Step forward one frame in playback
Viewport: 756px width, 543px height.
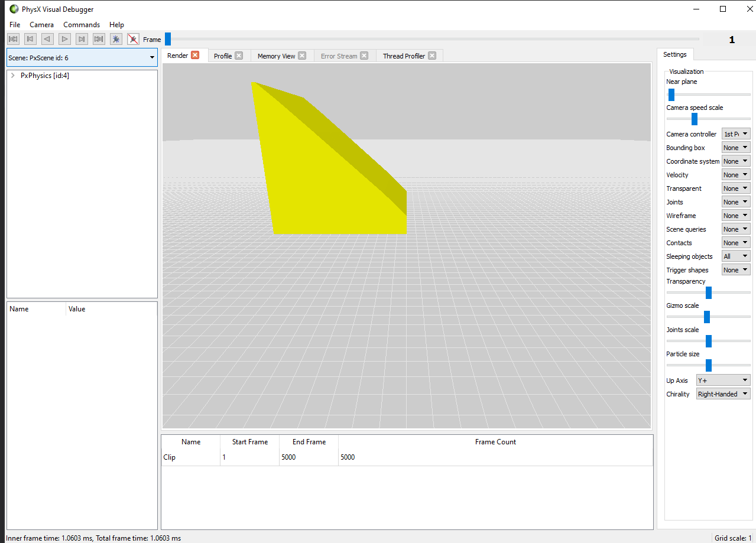tap(82, 39)
